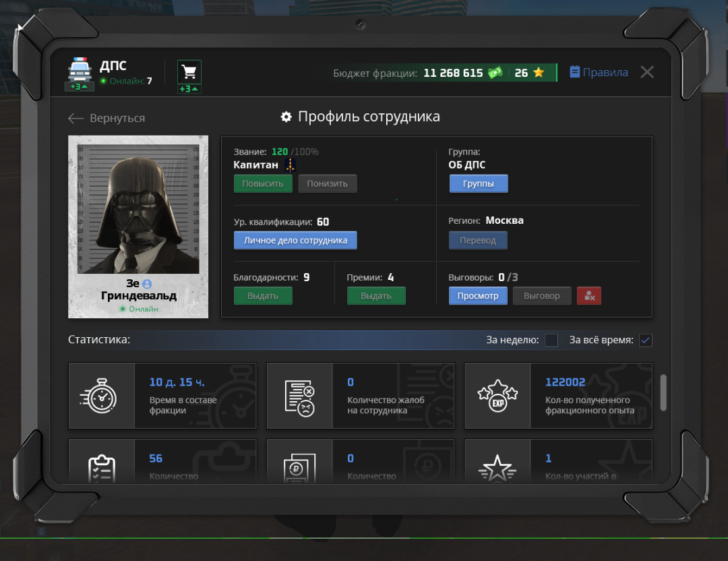The image size is (728, 561).
Task: Toggle the За всё время checkbox
Action: [645, 340]
